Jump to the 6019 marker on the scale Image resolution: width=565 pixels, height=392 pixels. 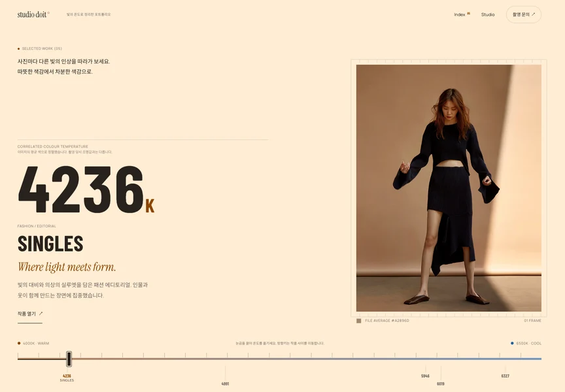coord(441,384)
